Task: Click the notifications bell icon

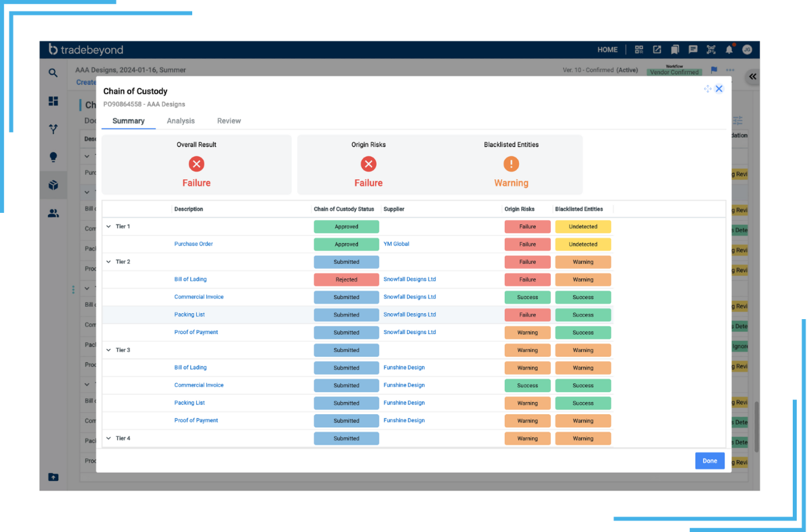Action: [729, 50]
